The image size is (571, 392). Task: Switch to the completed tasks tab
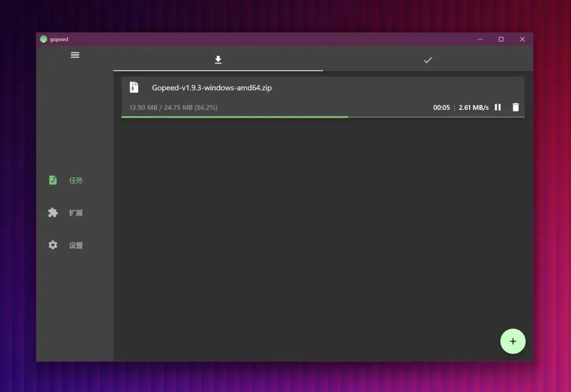428,60
